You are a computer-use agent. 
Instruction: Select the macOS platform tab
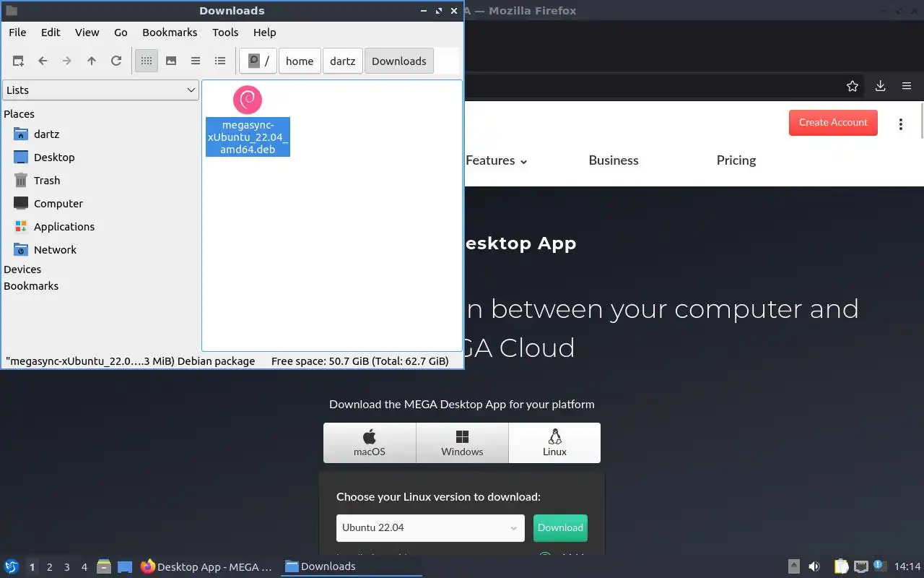[x=370, y=443]
